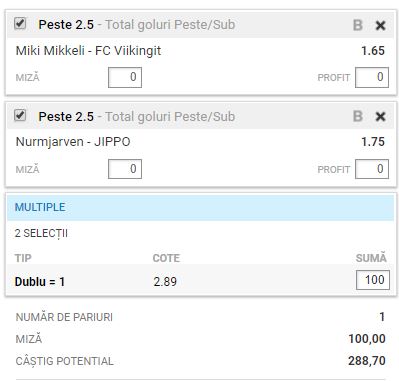This screenshot has width=399, height=381.
Task: Click the MIZĂ field for Nurmjarven bet
Action: [x=125, y=169]
